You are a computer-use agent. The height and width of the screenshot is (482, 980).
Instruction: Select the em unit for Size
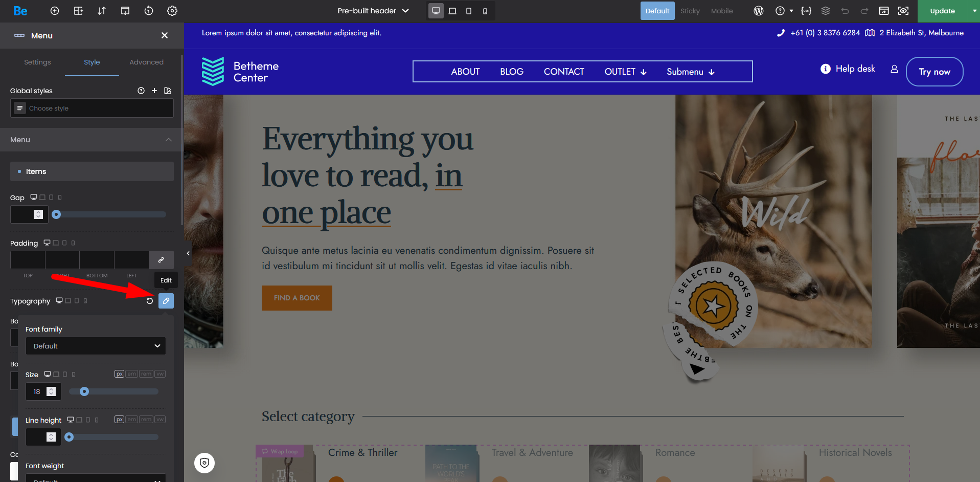132,374
